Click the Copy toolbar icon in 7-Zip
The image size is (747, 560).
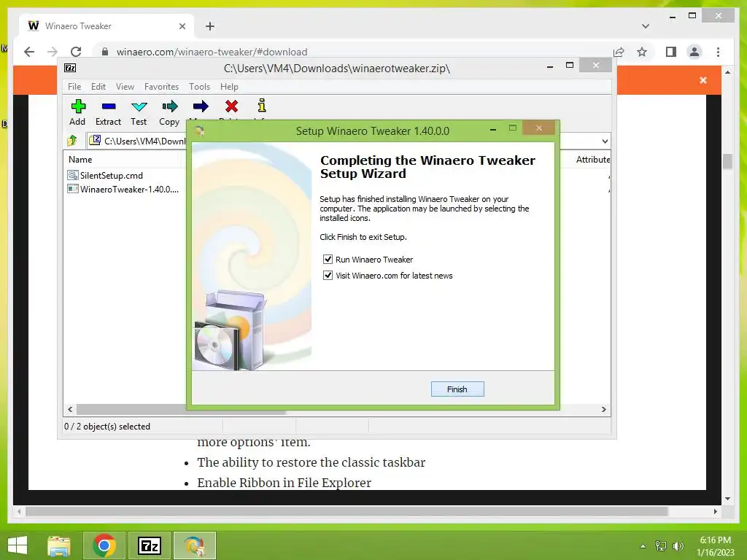click(169, 106)
